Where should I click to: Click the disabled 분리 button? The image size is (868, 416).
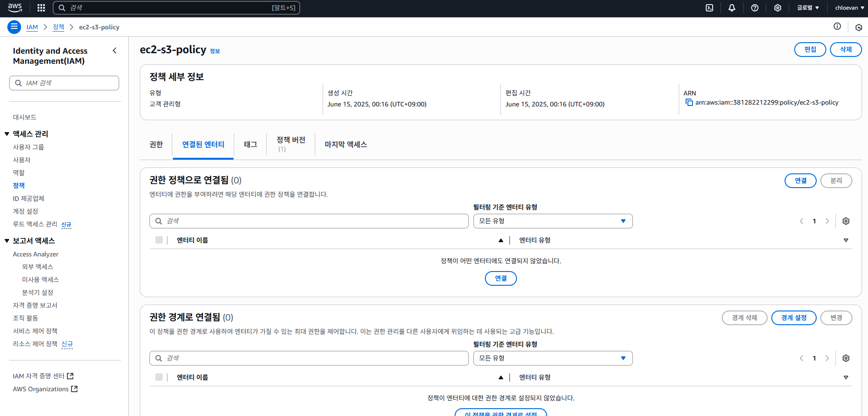pos(836,181)
